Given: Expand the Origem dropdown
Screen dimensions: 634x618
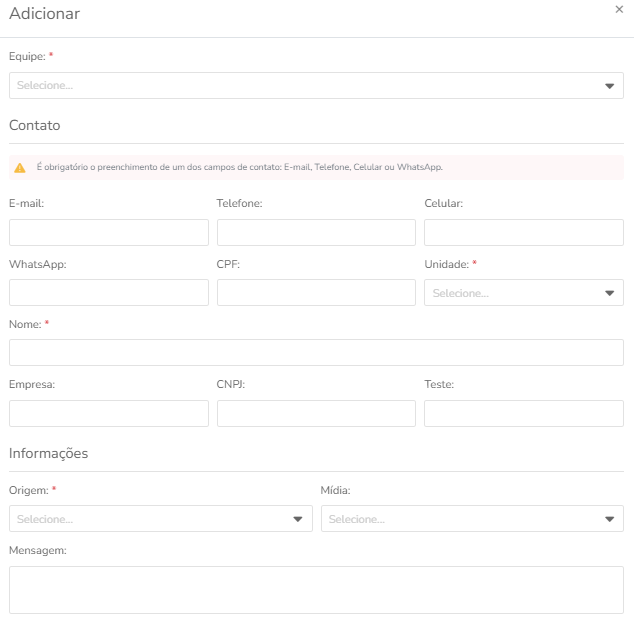Looking at the screenshot, I should (x=161, y=519).
